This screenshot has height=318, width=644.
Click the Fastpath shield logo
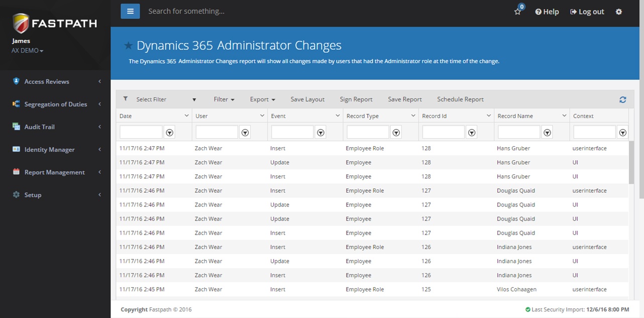(21, 24)
